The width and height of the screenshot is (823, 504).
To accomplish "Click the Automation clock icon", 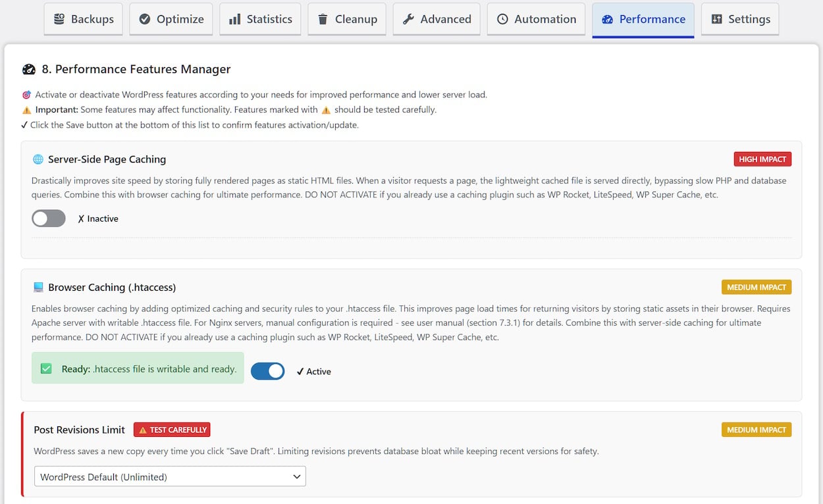I will point(502,19).
